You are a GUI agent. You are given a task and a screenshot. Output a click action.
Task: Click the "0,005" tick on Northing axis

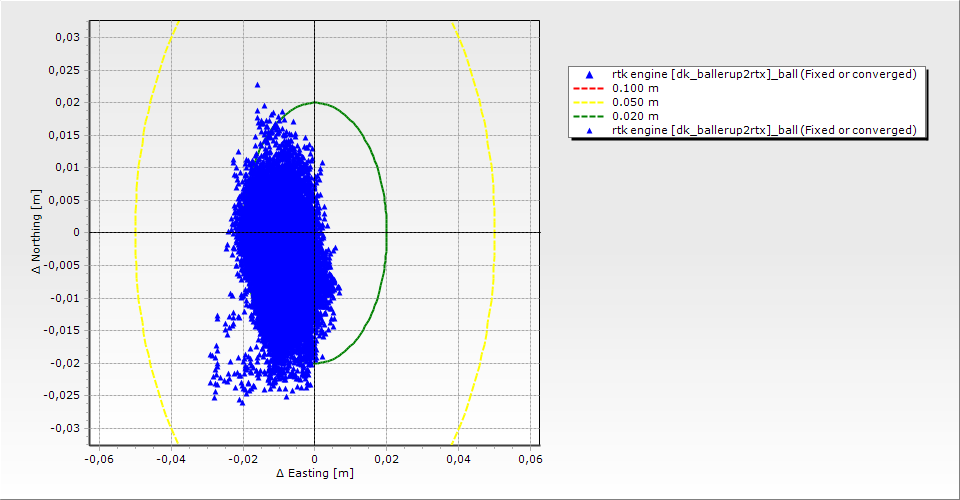(64, 200)
